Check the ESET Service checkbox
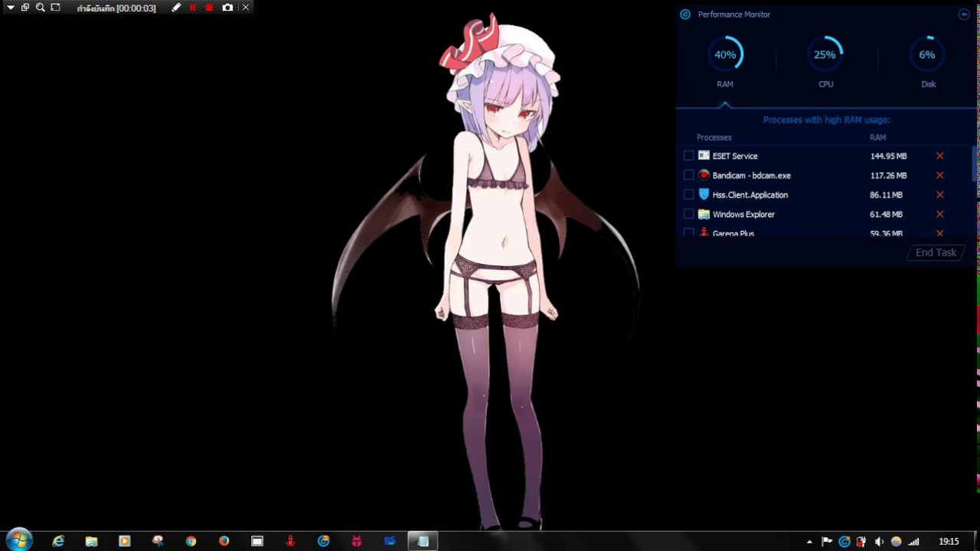 pos(689,156)
